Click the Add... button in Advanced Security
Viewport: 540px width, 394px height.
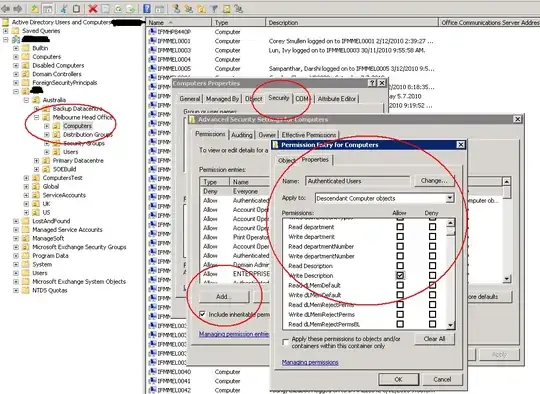(x=224, y=297)
